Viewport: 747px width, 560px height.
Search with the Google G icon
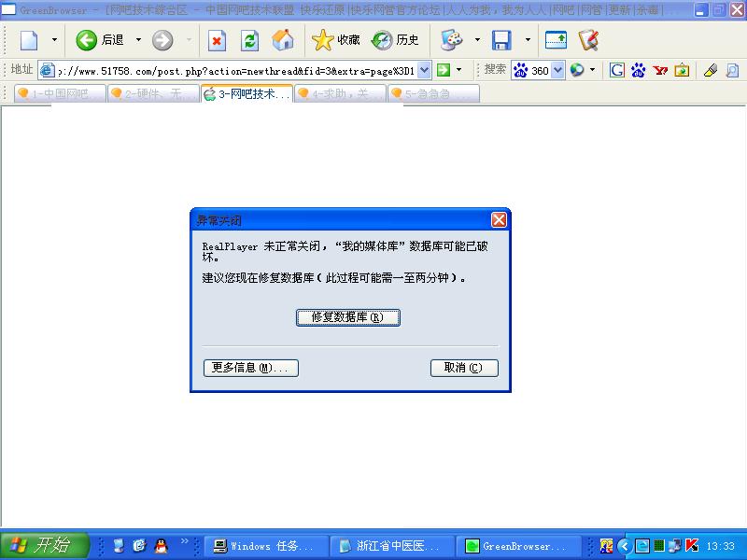[617, 71]
